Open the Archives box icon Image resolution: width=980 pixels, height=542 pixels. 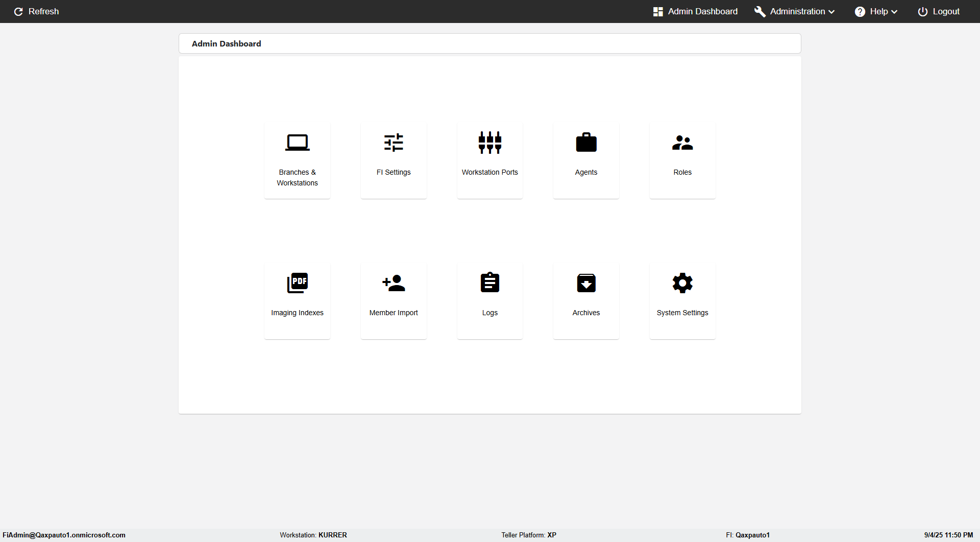[586, 283]
